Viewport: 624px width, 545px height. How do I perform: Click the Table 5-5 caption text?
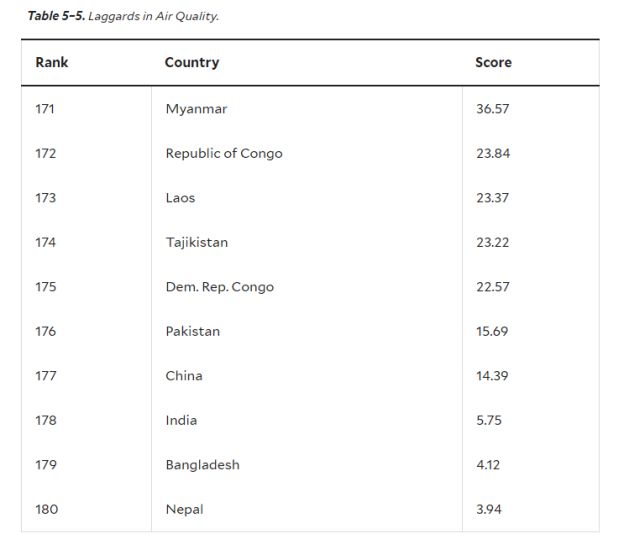(123, 16)
